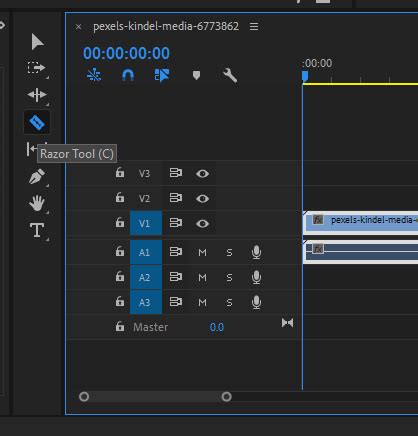Toggle V1 track targeting

[x=146, y=223]
